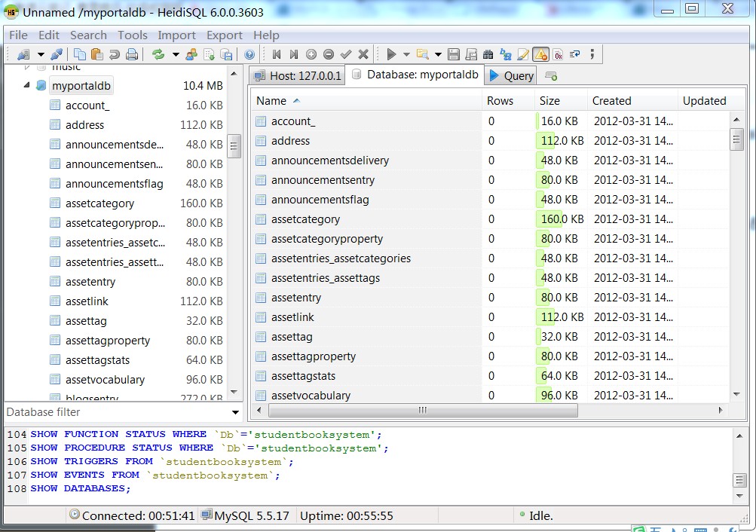Select myportaldb in the database tree
This screenshot has height=532, width=756.
[x=81, y=86]
